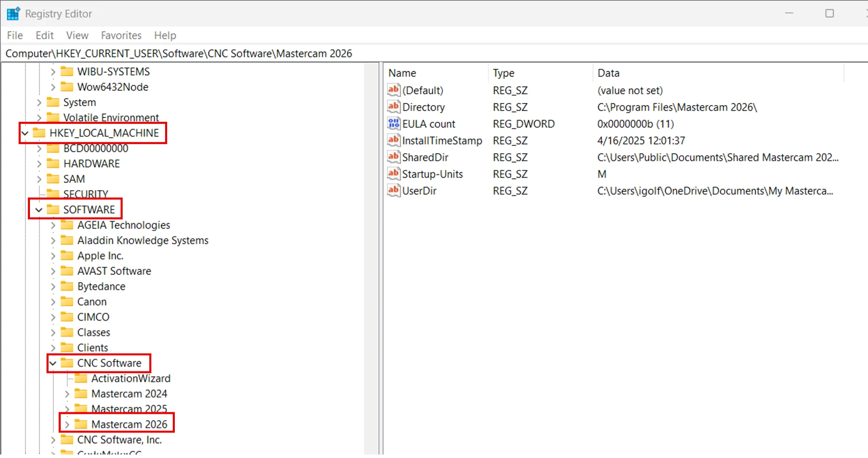Click the (Default) value string icon

(x=393, y=90)
